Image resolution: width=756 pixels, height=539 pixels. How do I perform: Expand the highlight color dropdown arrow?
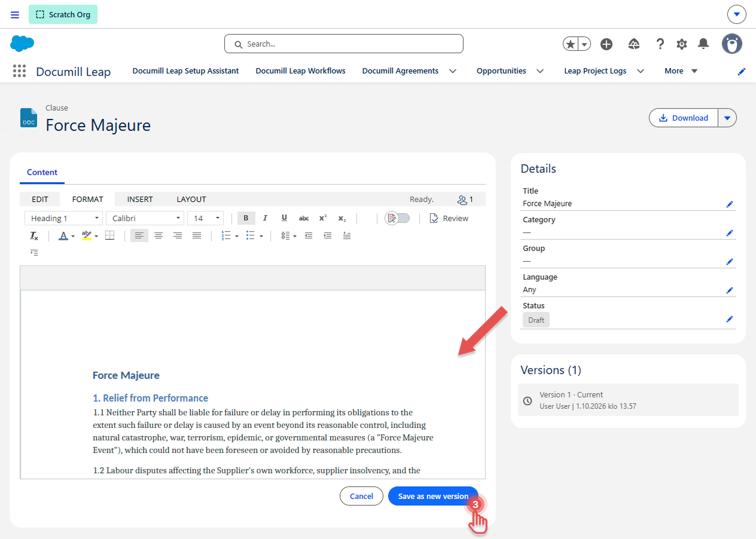[96, 236]
